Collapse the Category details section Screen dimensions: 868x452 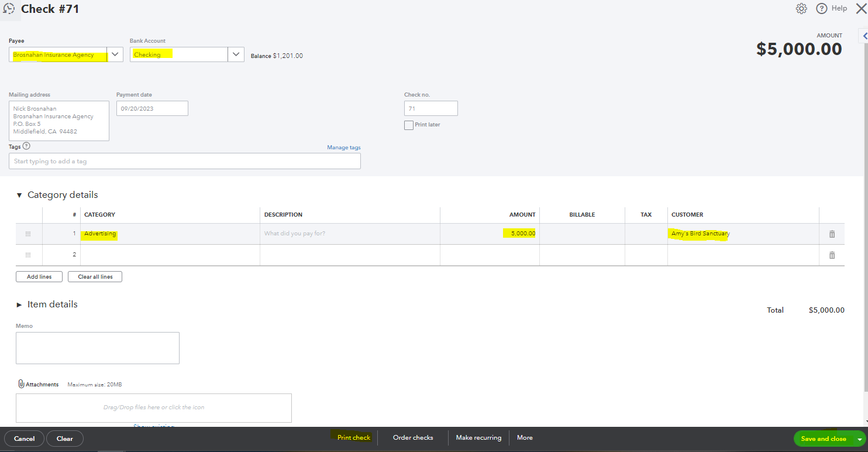tap(19, 195)
